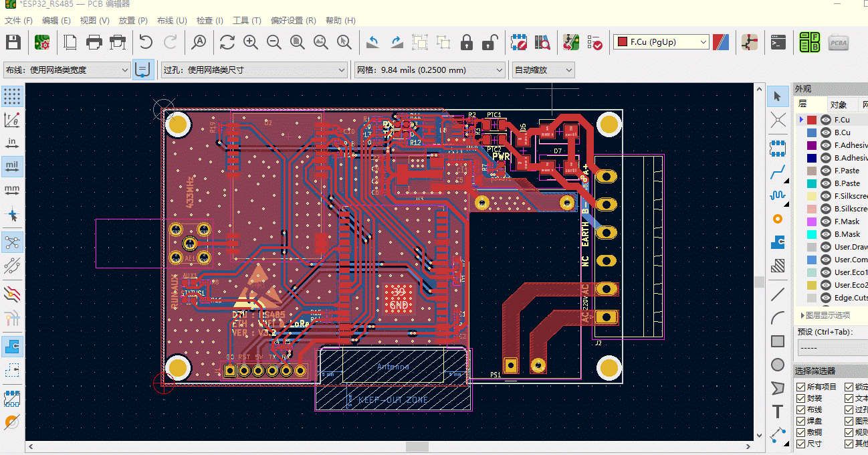The image size is (868, 455).
Task: Undo the last edit
Action: pyautogui.click(x=146, y=43)
